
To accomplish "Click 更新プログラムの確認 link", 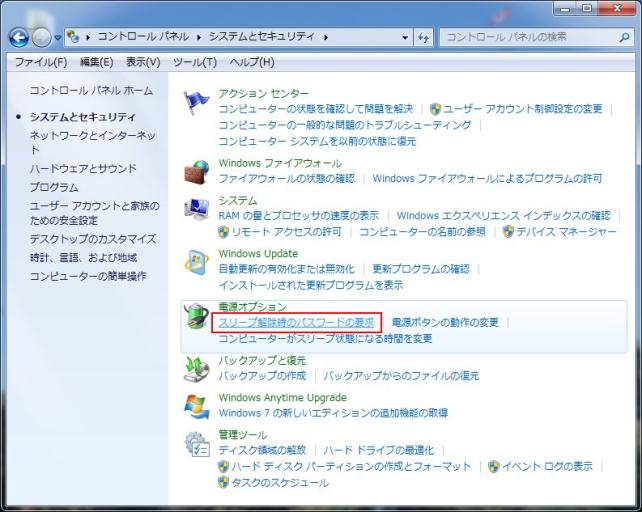I will pyautogui.click(x=421, y=269).
